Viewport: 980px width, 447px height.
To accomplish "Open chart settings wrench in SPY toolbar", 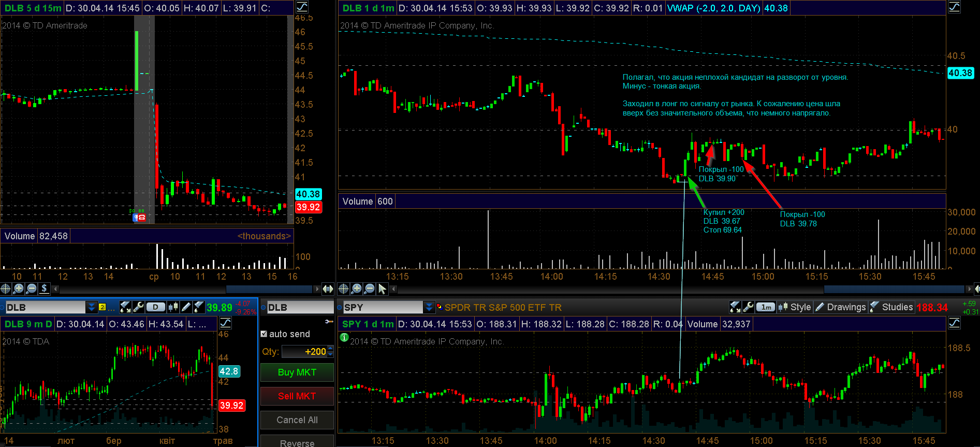I will [748, 307].
